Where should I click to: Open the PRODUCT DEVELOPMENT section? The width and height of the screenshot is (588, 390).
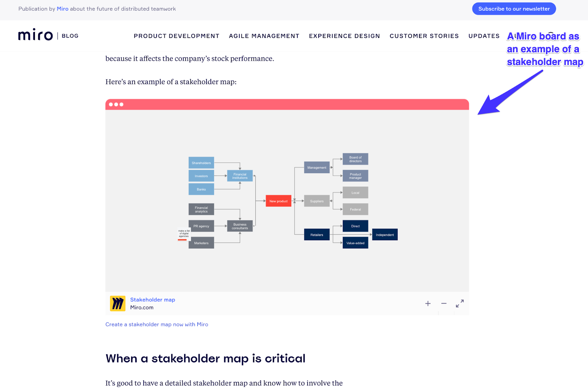[x=176, y=36]
